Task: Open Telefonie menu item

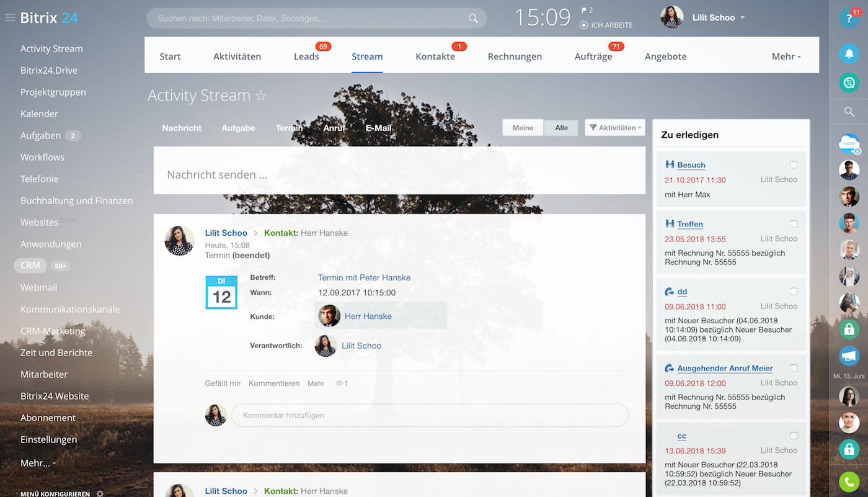Action: coord(40,179)
